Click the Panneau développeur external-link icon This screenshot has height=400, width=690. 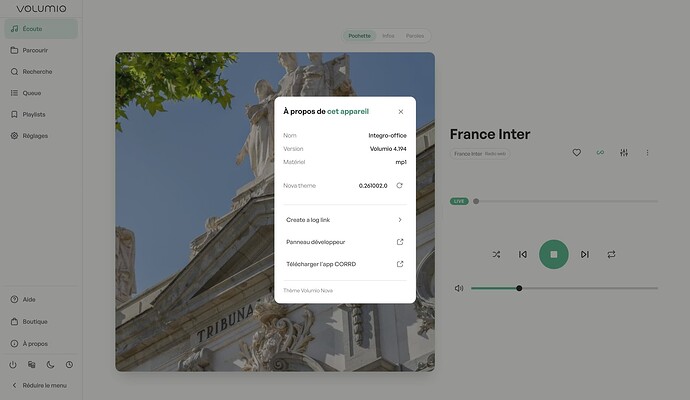400,242
